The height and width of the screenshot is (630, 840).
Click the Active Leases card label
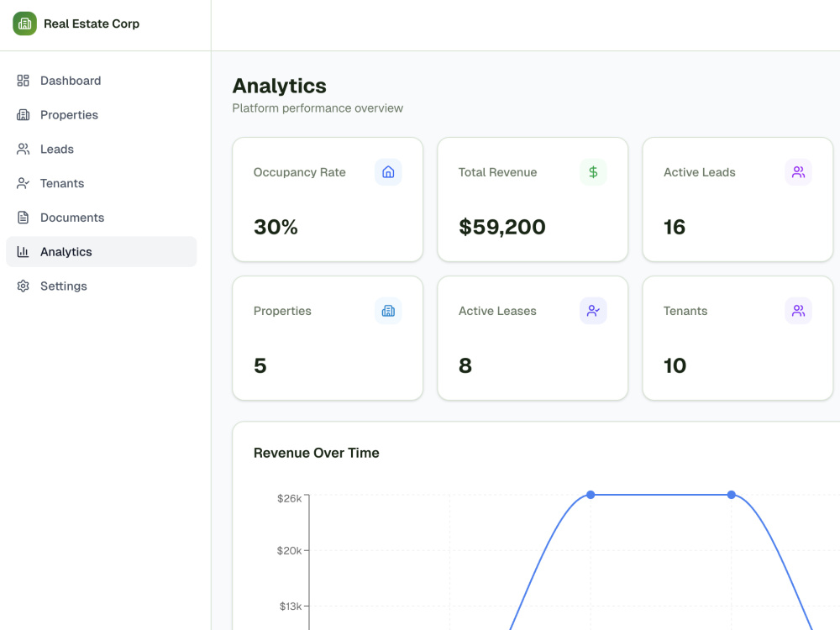497,312
